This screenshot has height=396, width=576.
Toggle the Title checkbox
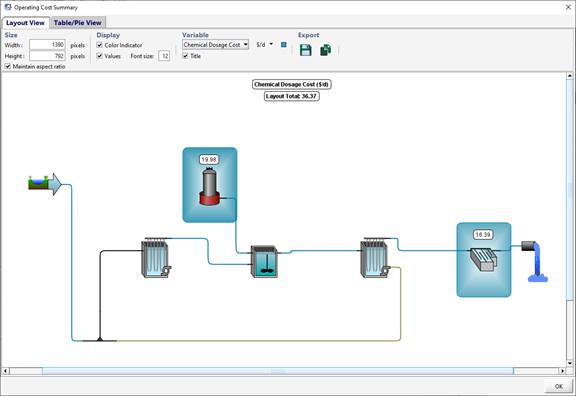click(186, 56)
